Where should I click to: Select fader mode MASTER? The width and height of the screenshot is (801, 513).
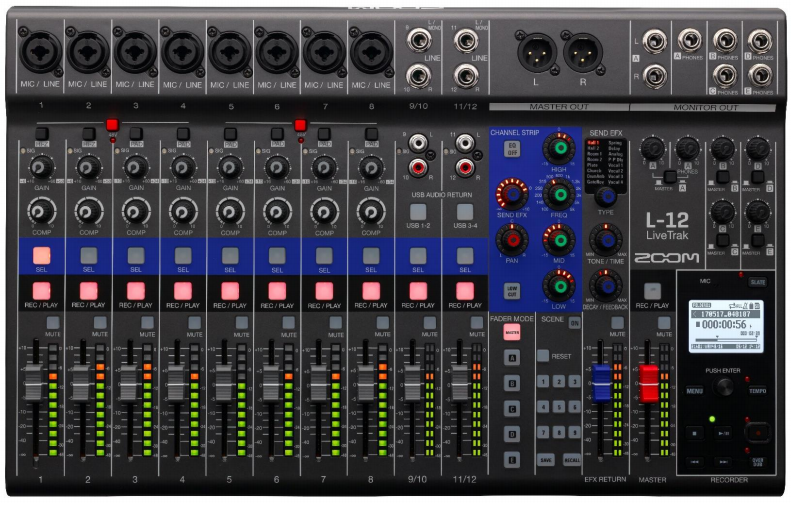511,333
